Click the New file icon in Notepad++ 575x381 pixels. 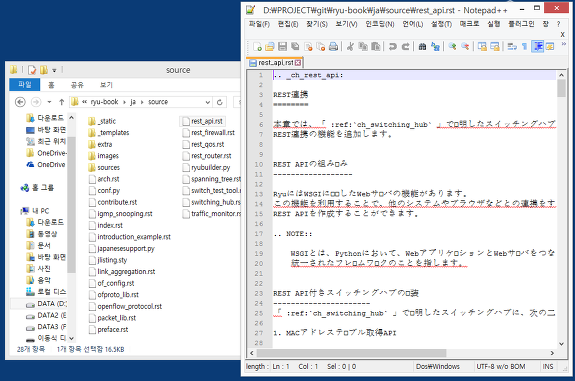point(257,47)
